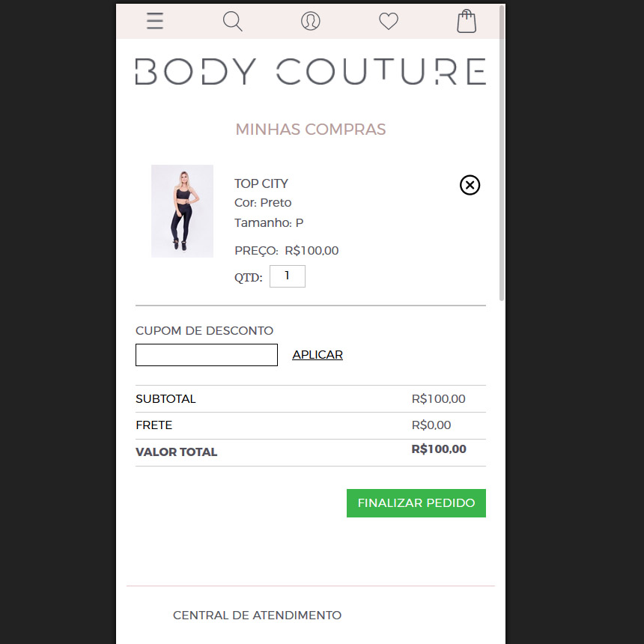Click the page vertical scrollbar
The height and width of the screenshot is (644, 644).
point(502,153)
